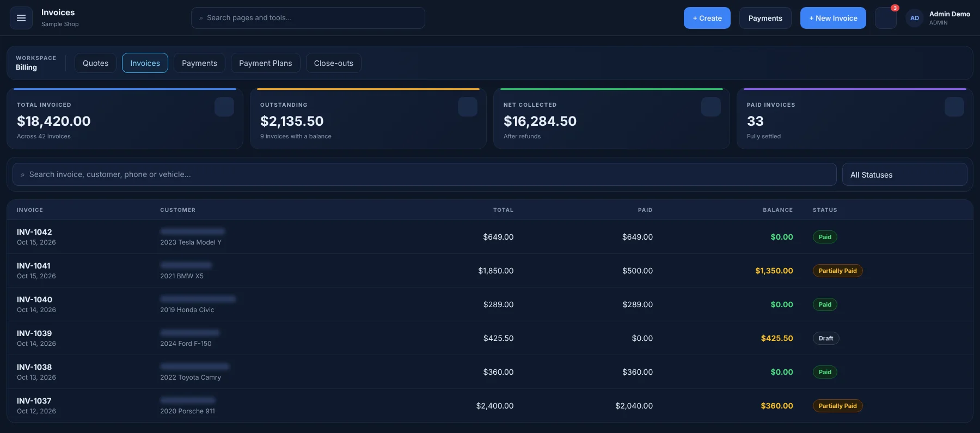Click the Paid badge on INV-1040 row
Viewport: 980px width, 433px height.
pyautogui.click(x=825, y=304)
